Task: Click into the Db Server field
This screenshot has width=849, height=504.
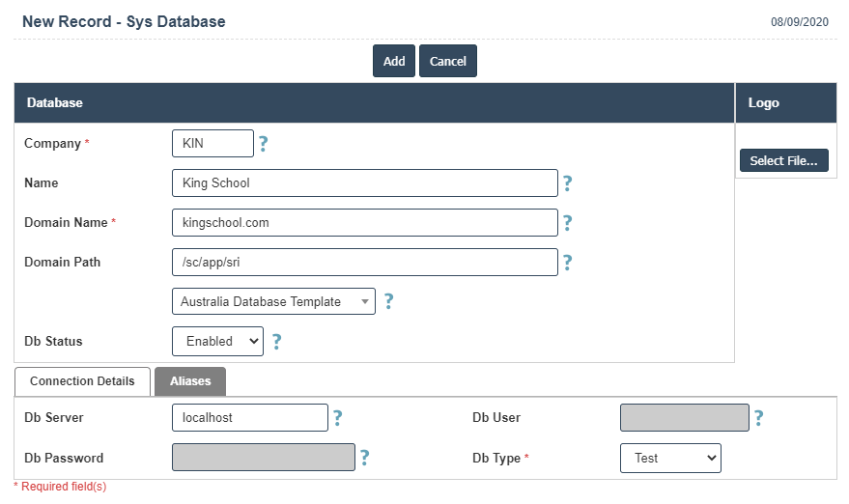Action: (249, 418)
